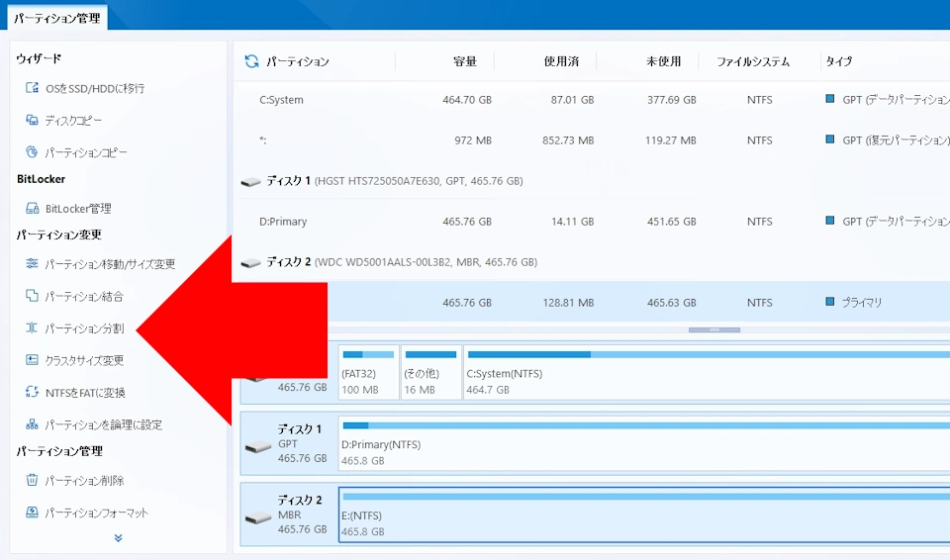Select the ディスク 1 HGST header row

click(592, 181)
